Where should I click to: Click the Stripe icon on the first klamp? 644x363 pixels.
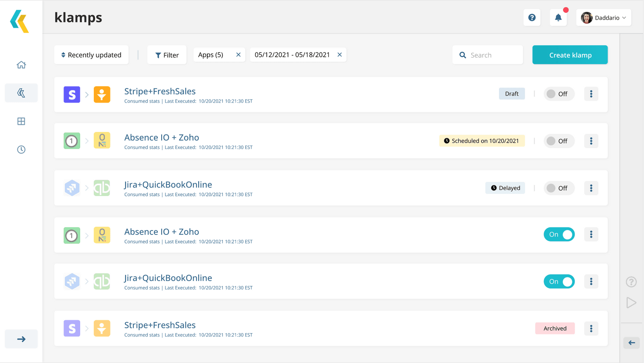71,94
